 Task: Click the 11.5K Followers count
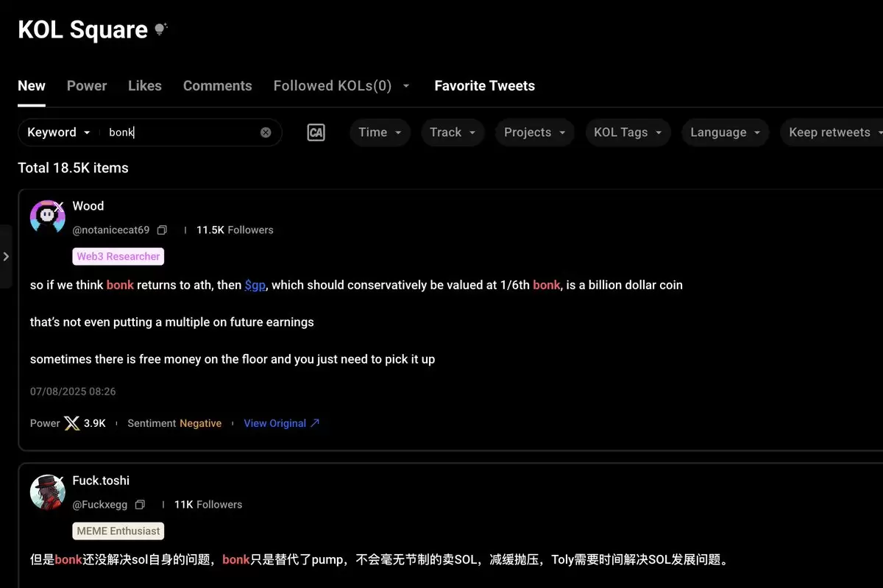[235, 230]
